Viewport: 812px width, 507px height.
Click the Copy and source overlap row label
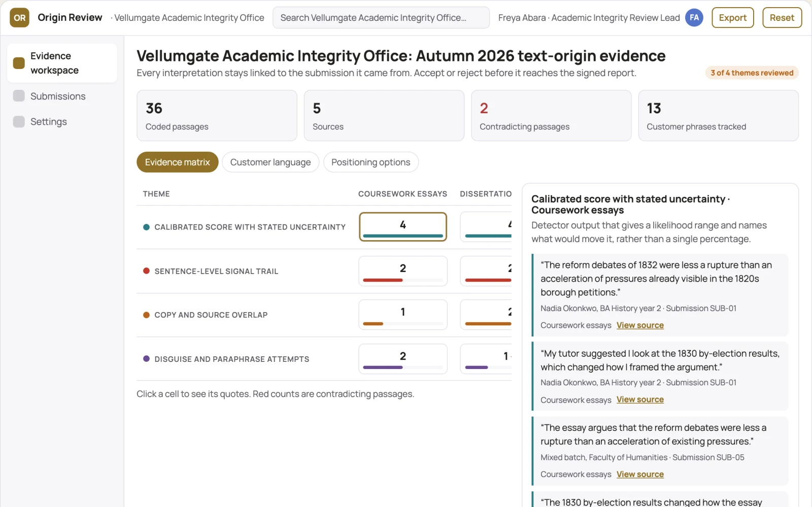211,315
